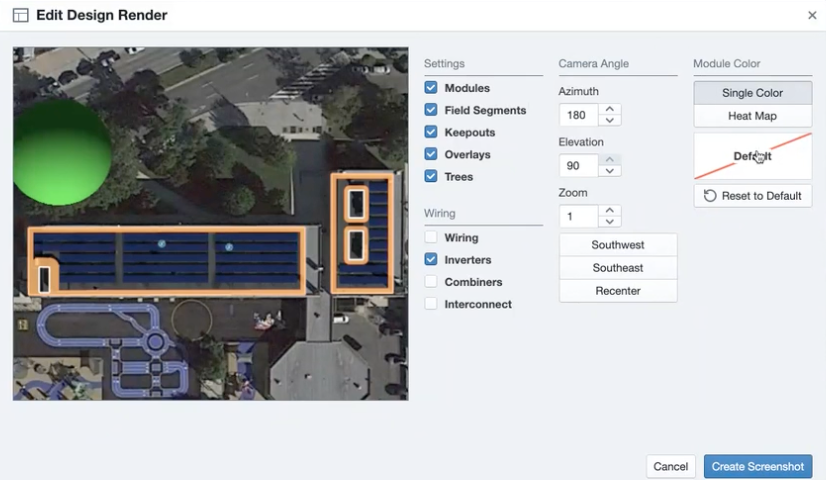Increase Azimuth with the up arrow

click(609, 109)
